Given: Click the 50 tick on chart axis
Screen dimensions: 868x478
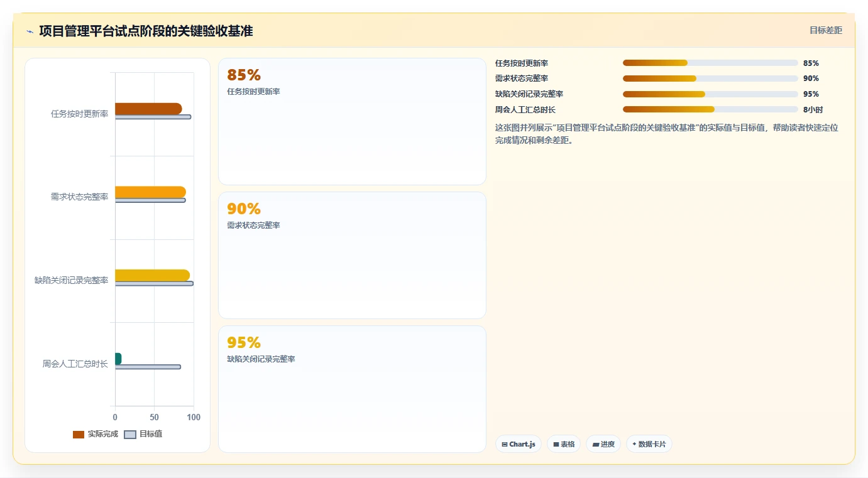Looking at the screenshot, I should tap(154, 417).
